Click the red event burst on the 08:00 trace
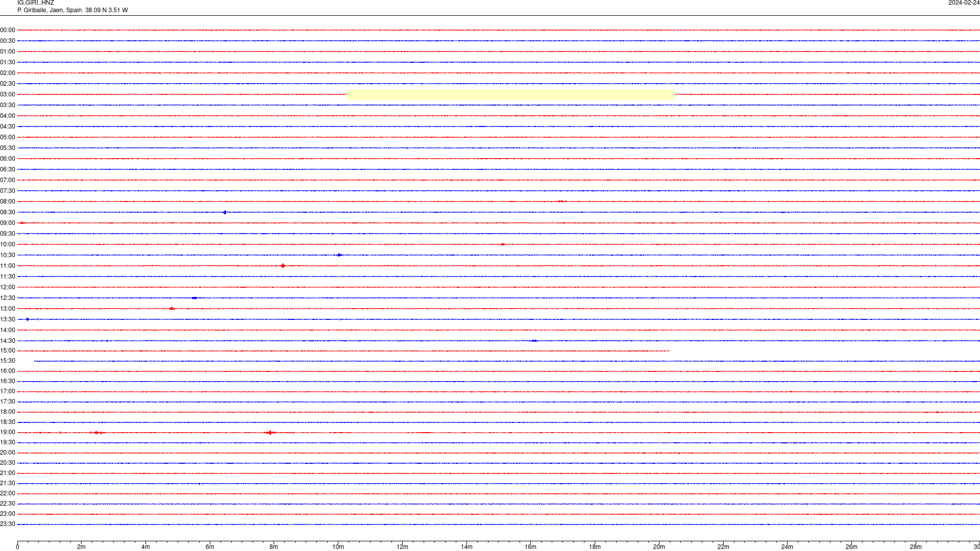The image size is (980, 551). pyautogui.click(x=562, y=202)
